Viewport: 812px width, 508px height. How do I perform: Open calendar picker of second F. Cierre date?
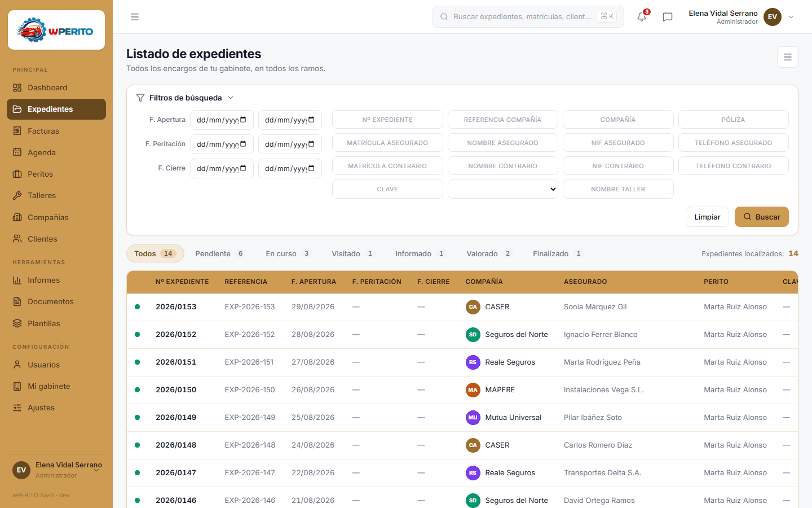tap(312, 168)
